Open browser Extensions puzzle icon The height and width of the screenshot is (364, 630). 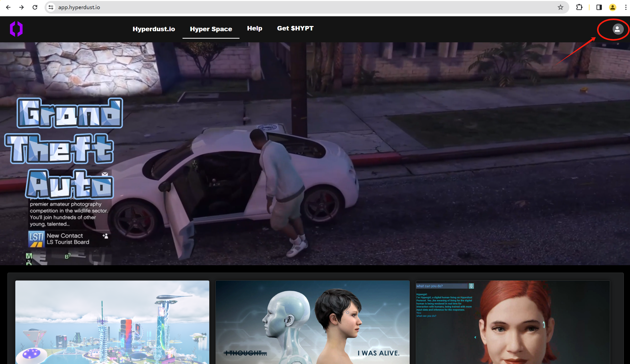click(579, 7)
